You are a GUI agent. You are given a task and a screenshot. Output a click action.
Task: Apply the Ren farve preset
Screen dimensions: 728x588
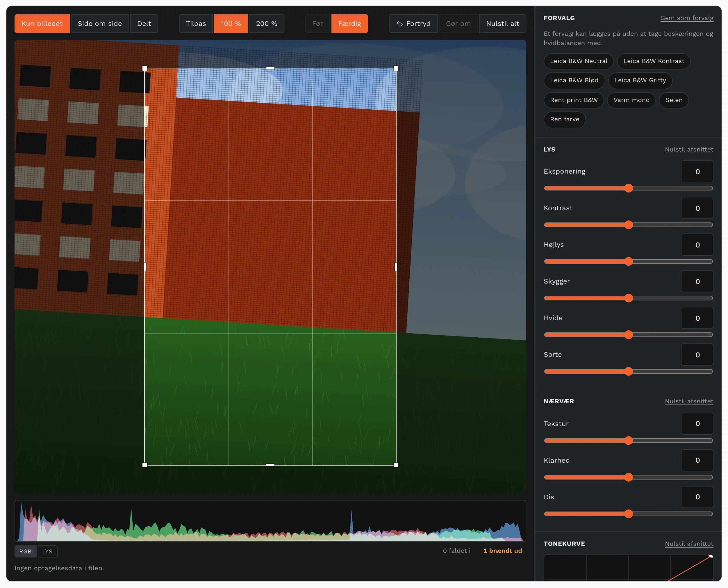pyautogui.click(x=564, y=120)
